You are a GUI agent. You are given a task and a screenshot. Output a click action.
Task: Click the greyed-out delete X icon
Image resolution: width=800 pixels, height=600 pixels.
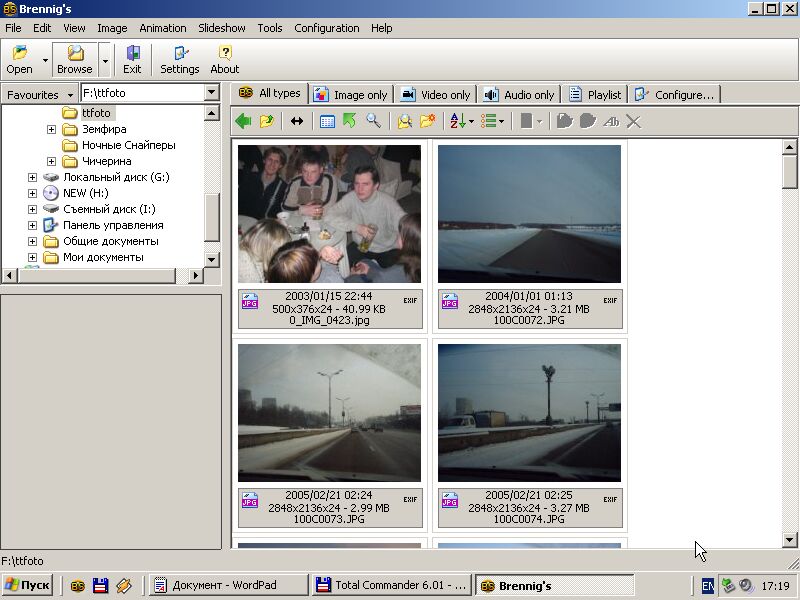tap(634, 121)
